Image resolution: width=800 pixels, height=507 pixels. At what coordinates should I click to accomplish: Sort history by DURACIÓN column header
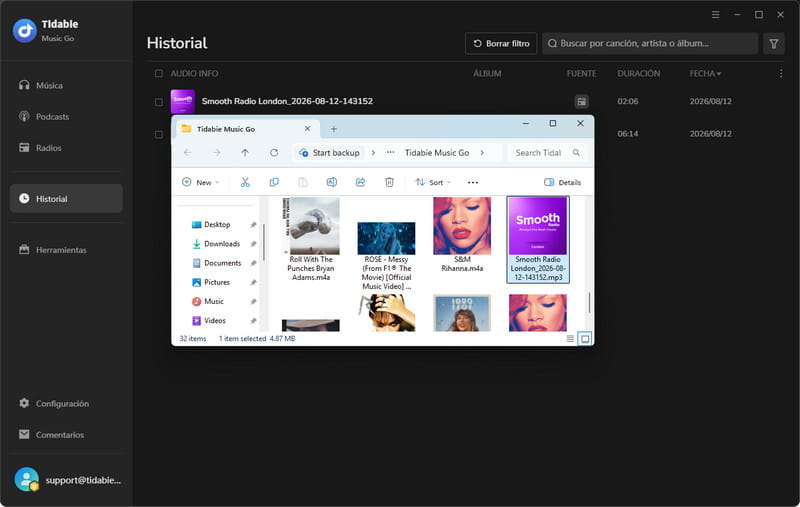(639, 73)
